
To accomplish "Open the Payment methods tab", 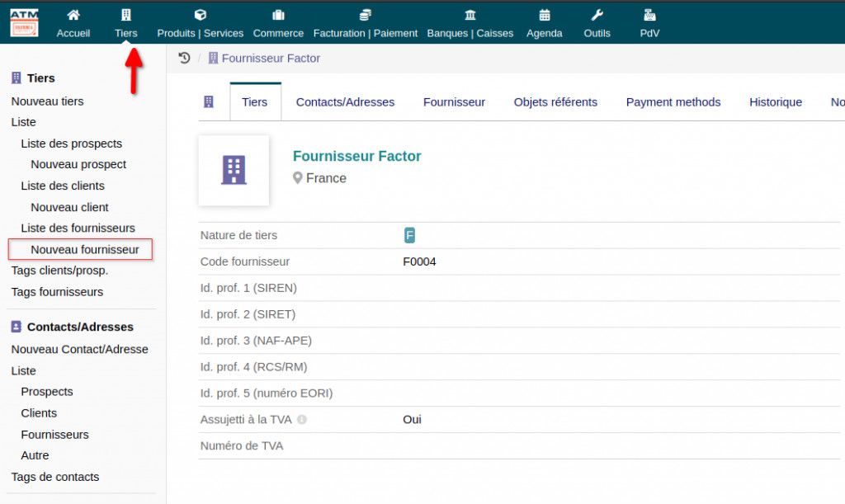I will [673, 101].
